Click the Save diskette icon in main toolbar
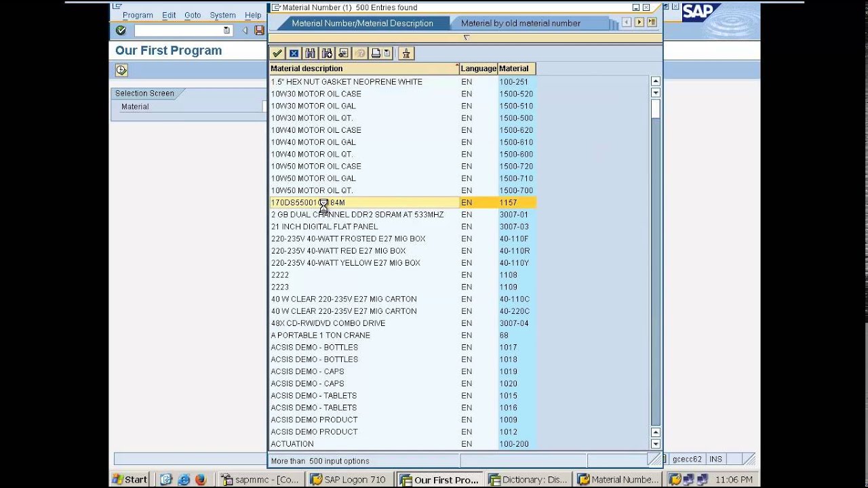Screen dimensions: 868x488 (259, 30)
